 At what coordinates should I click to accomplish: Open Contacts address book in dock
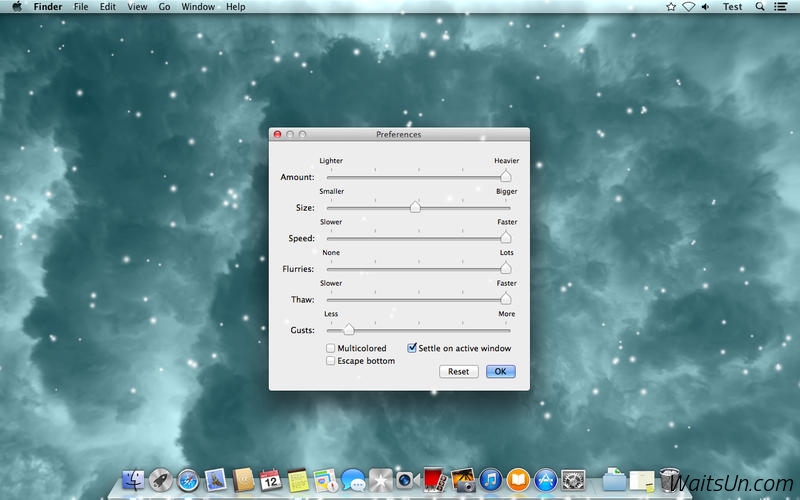243,480
